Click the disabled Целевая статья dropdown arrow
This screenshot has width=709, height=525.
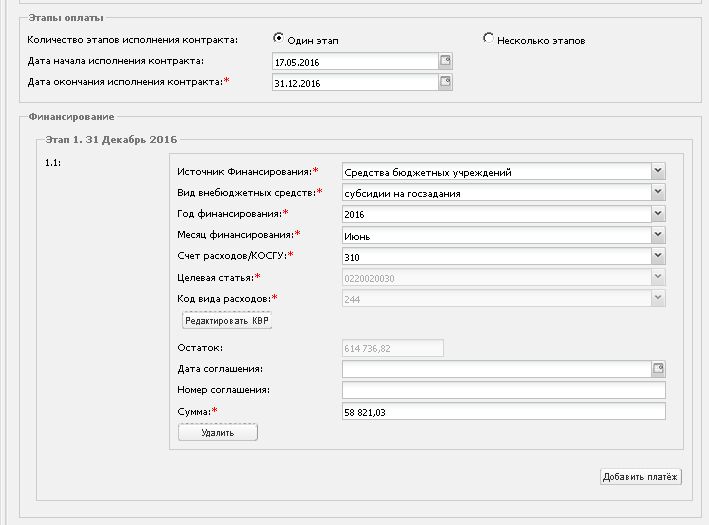[658, 277]
